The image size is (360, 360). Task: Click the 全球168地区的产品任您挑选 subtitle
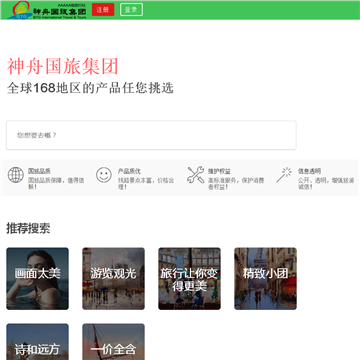pos(90,88)
